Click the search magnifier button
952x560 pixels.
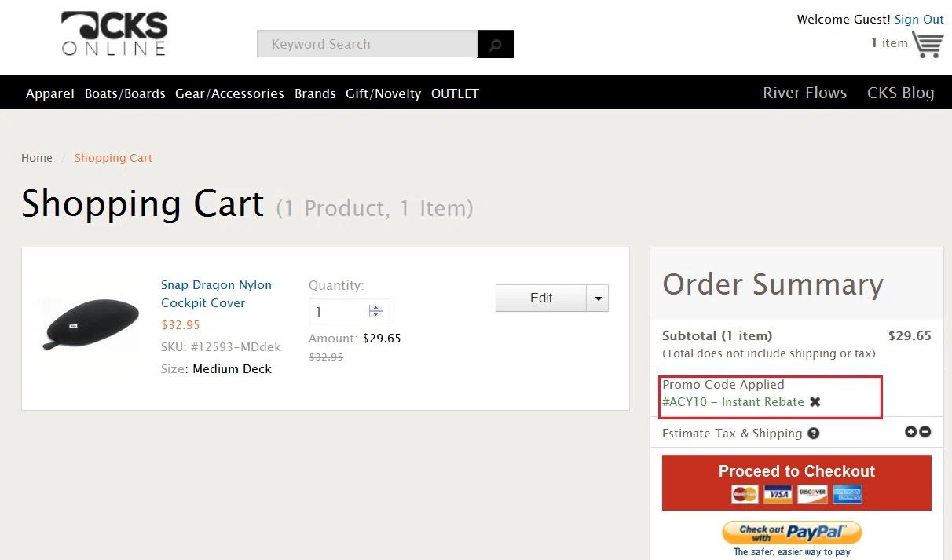click(x=496, y=44)
